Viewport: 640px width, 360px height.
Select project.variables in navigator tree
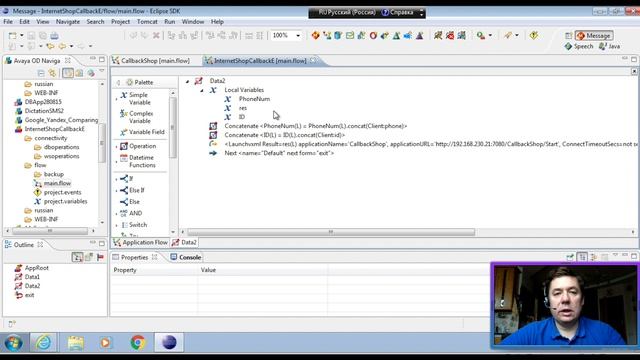point(61,201)
